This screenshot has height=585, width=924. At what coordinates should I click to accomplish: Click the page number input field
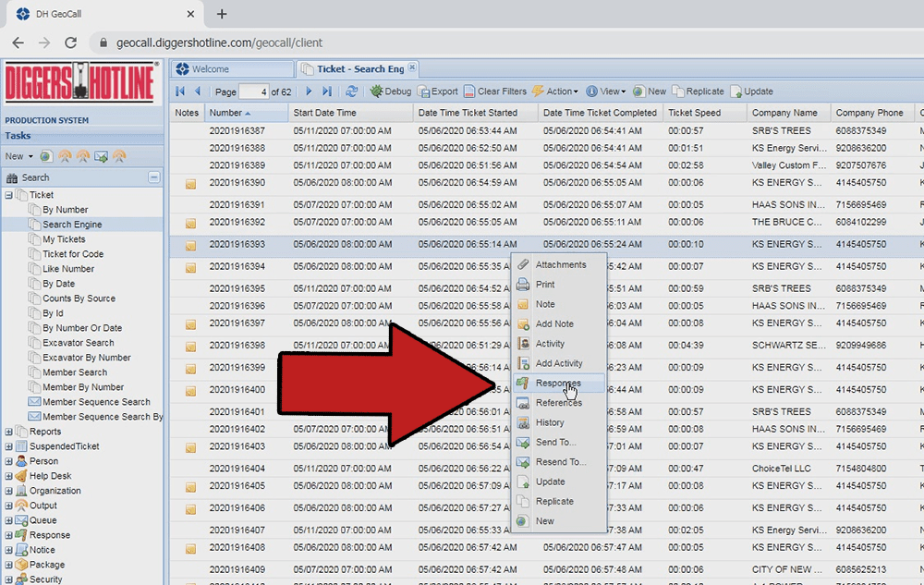252,91
